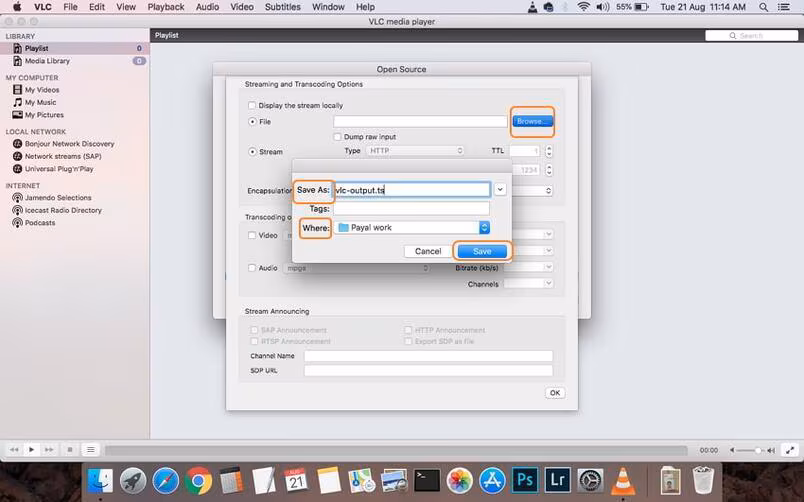Expand the save dialog with chevron button
Screen dimensions: 804x502
[x=500, y=190]
